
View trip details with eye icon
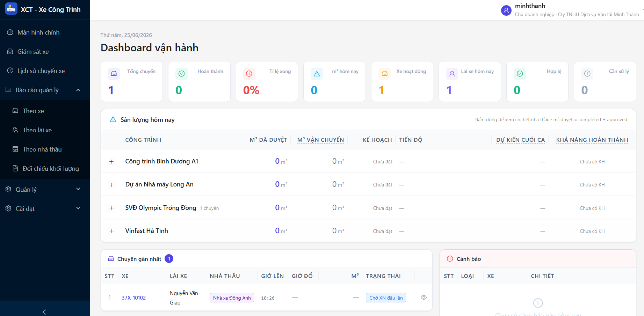pos(424,297)
